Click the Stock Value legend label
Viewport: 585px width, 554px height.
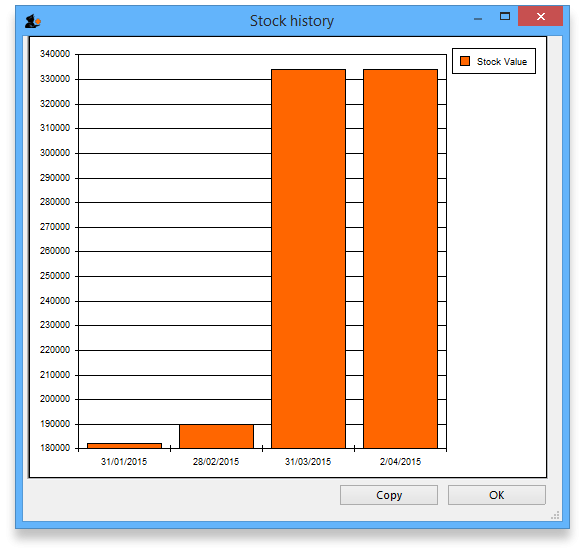pos(502,62)
